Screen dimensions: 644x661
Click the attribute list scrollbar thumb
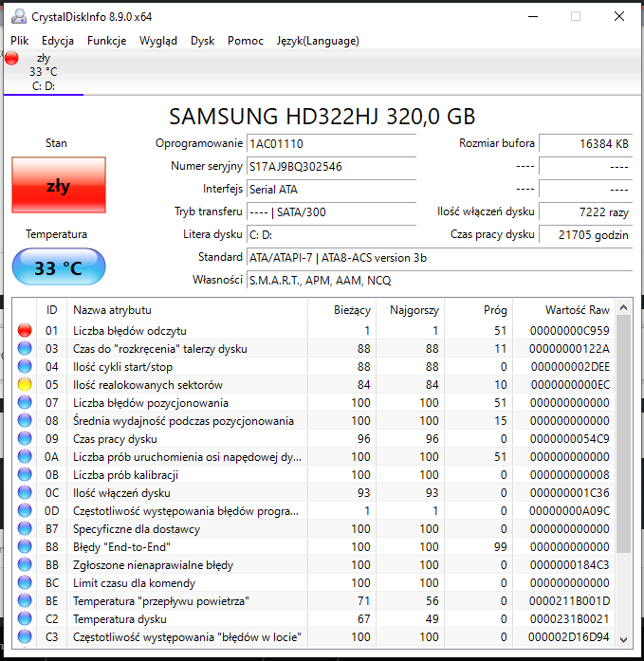(624, 434)
